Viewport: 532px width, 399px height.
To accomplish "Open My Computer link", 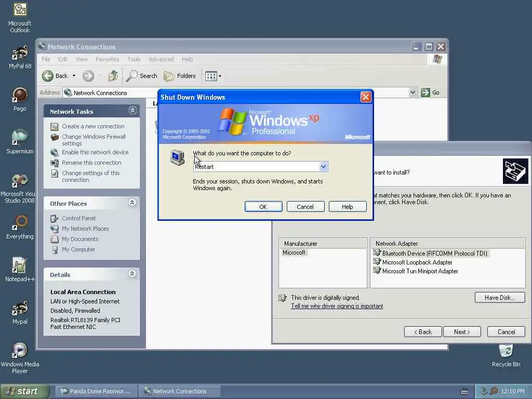I will [78, 249].
